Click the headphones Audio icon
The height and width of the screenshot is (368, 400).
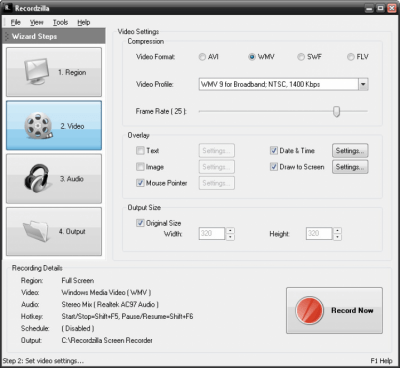click(37, 178)
